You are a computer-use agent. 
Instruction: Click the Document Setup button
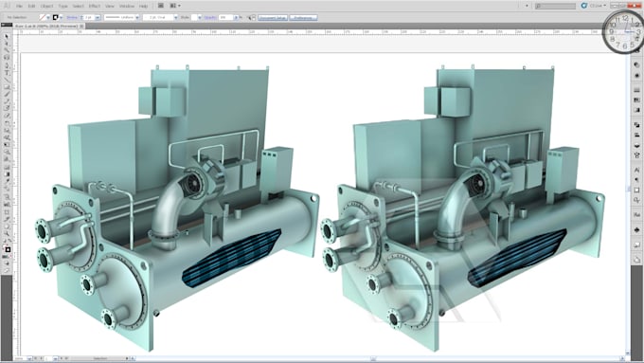coord(273,18)
